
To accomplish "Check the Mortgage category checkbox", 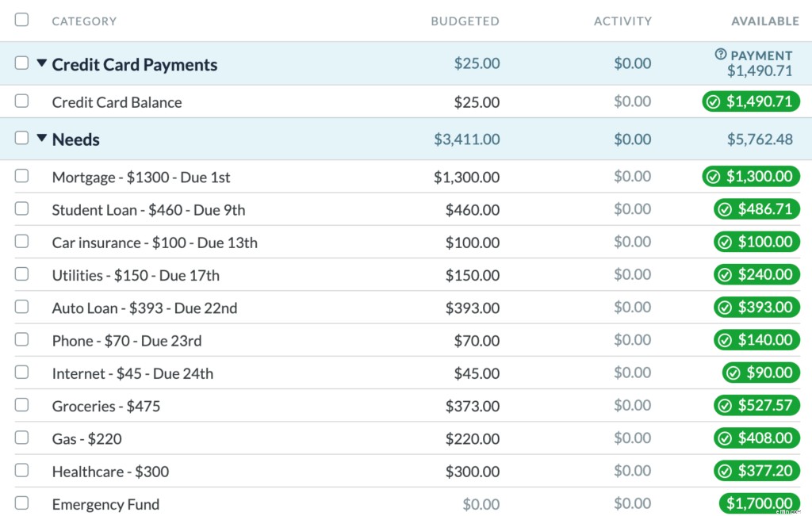I will point(21,176).
